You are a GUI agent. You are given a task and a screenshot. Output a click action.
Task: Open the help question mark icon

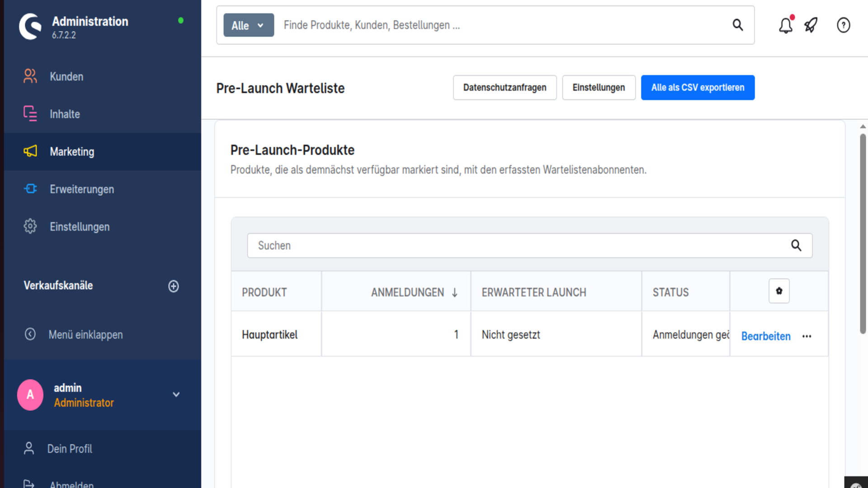click(844, 25)
